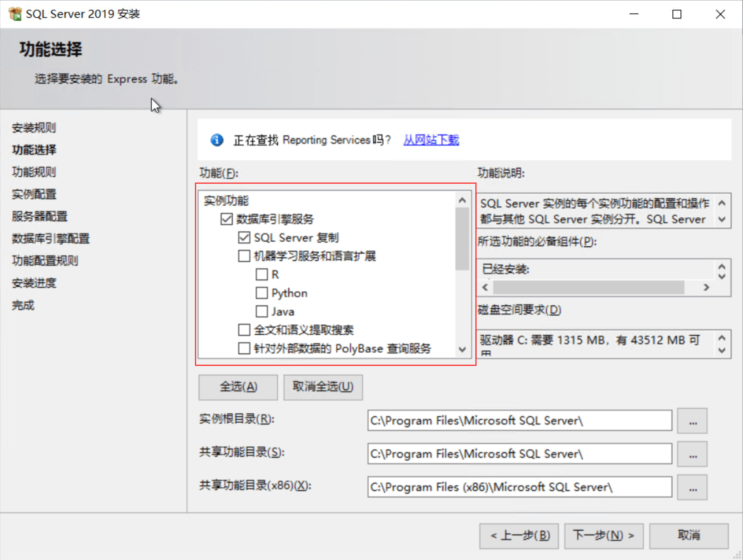Viewport: 743px width, 560px height.
Task: Open 从网站下载 link for Reporting Services
Action: (431, 140)
